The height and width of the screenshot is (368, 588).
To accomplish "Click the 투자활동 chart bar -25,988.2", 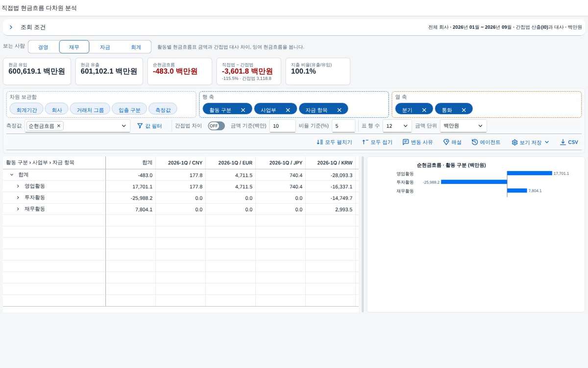I will (x=474, y=182).
